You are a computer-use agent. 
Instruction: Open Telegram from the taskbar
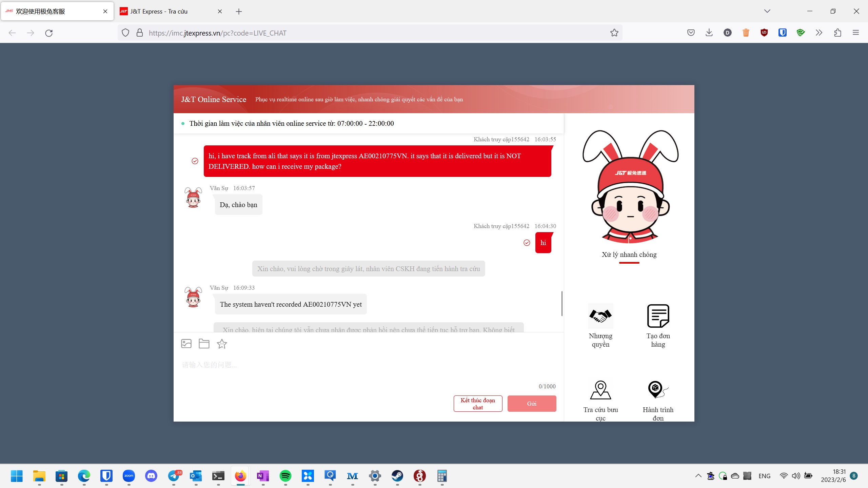pyautogui.click(x=174, y=476)
